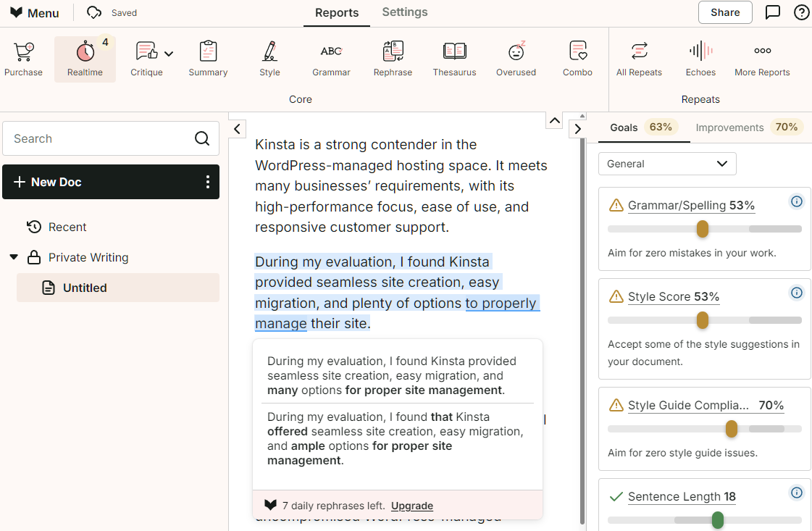
Task: Open Style Guide Compliance 70% link
Action: coord(706,405)
